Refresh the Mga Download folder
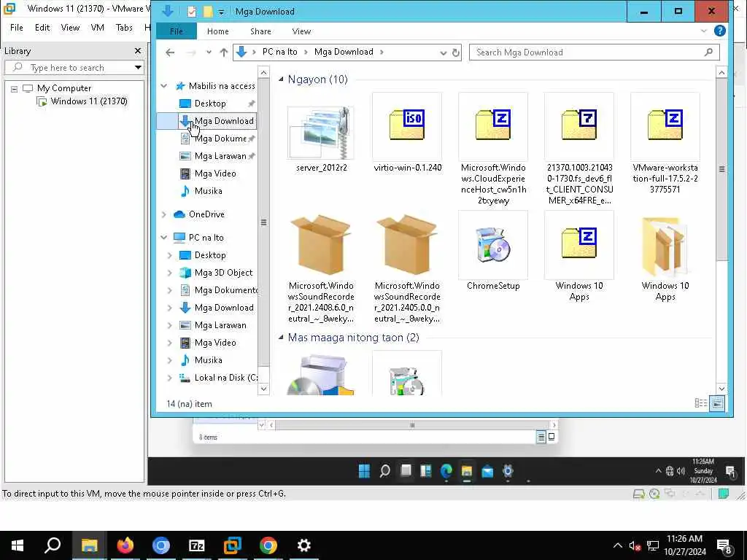 tap(456, 52)
